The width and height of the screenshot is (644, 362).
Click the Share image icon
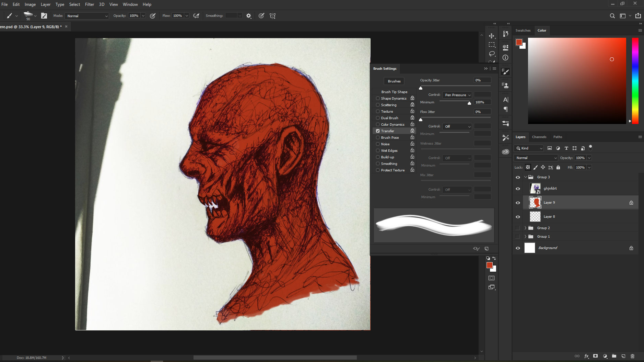(638, 16)
